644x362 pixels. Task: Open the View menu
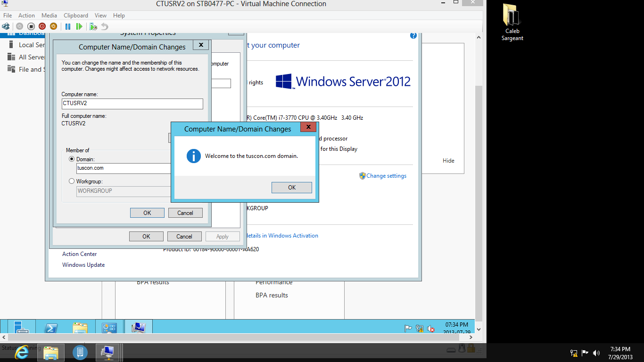click(101, 16)
